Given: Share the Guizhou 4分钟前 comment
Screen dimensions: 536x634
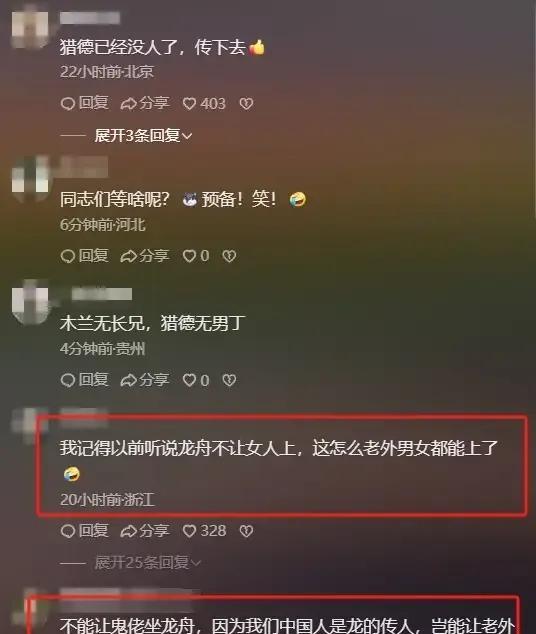Looking at the screenshot, I should pos(145,380).
